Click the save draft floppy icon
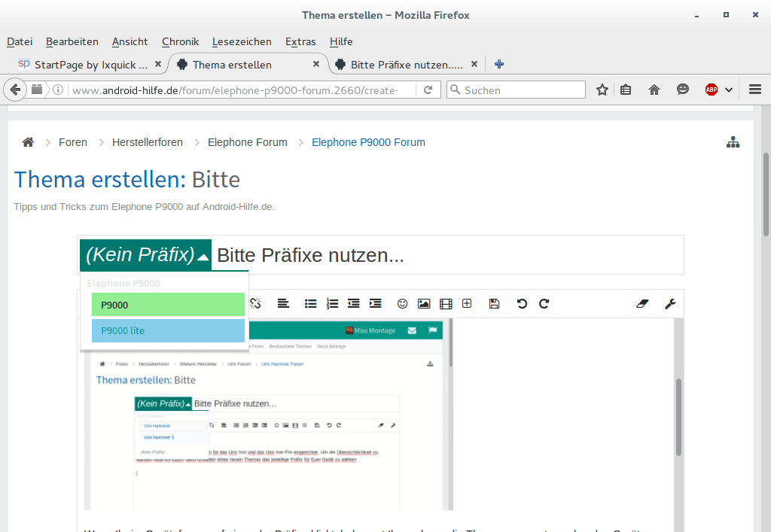 [494, 303]
